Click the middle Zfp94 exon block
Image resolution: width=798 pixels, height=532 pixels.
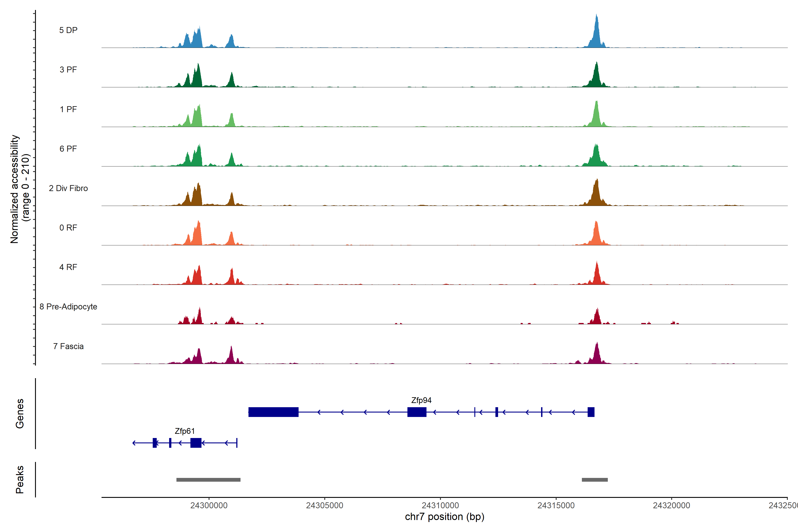click(x=417, y=412)
